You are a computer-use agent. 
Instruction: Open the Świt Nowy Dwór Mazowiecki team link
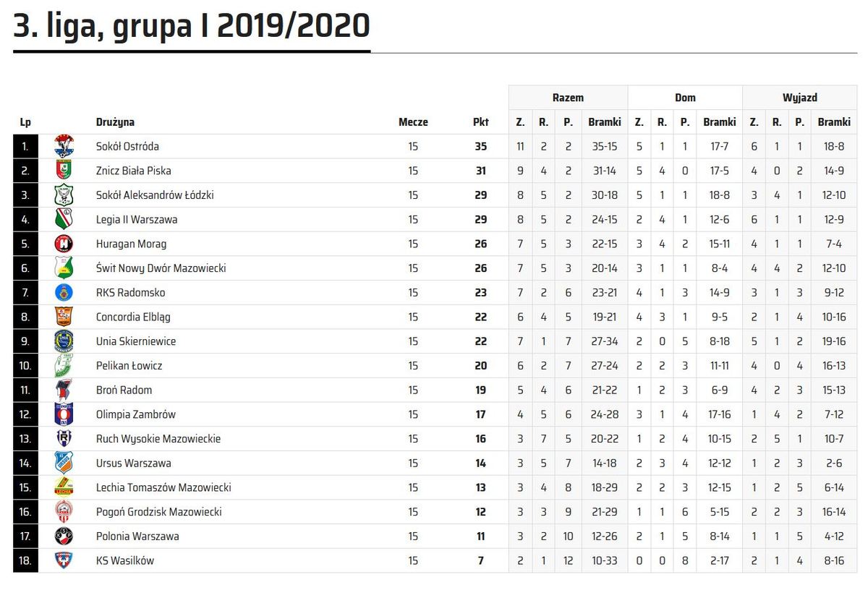(x=161, y=268)
